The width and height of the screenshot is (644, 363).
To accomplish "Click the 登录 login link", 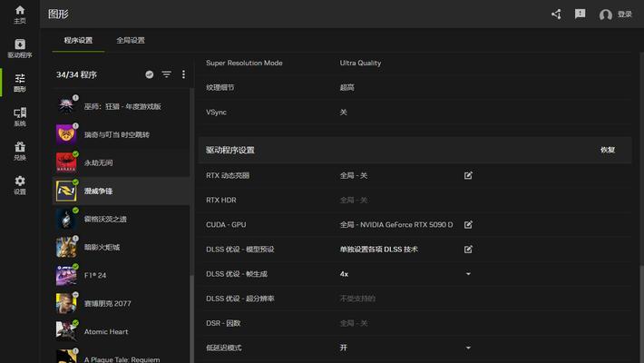I will point(624,15).
